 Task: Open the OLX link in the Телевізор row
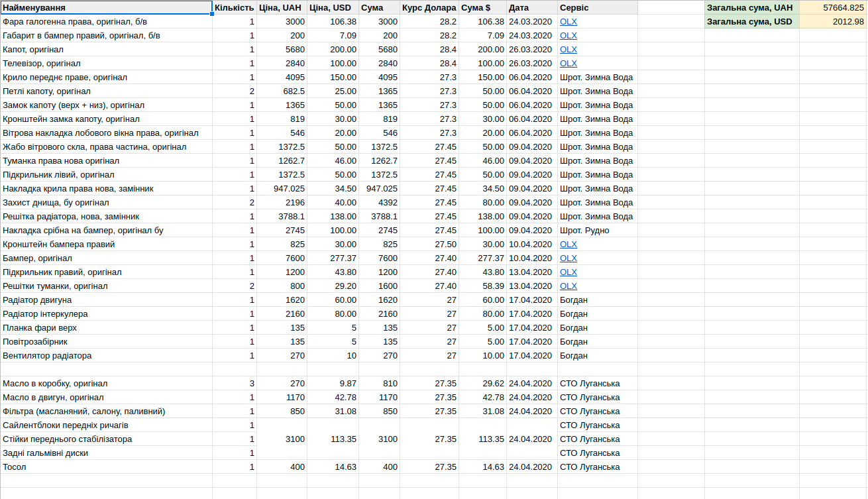click(x=568, y=63)
